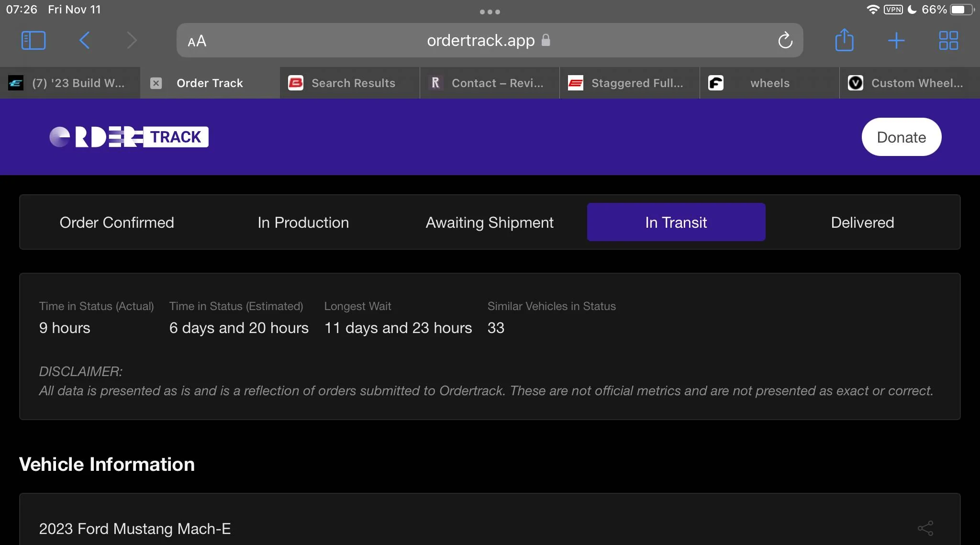Click the Fri Nov 11 date

click(74, 10)
